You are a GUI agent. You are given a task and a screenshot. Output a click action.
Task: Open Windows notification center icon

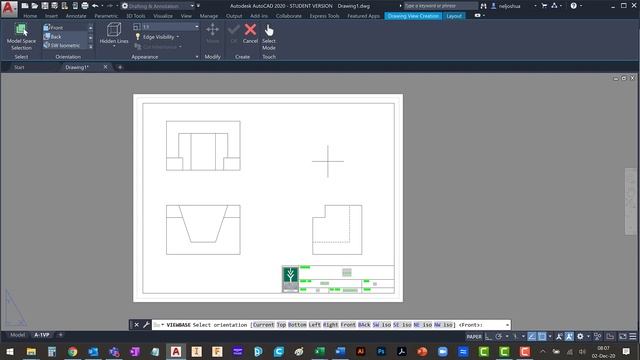click(x=627, y=351)
